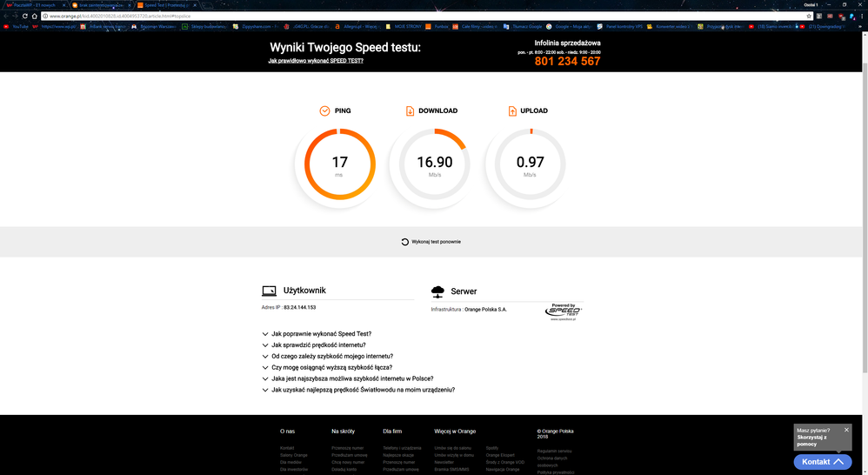
Task: Click the cloud server icon beside Serwer
Action: 437,291
